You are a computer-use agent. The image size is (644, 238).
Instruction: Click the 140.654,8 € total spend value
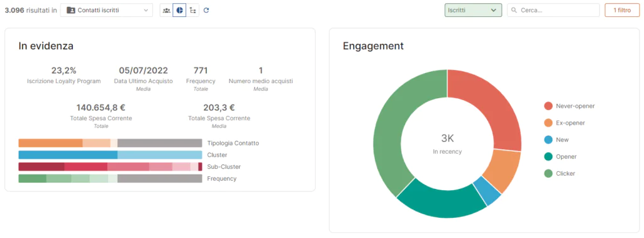click(101, 108)
